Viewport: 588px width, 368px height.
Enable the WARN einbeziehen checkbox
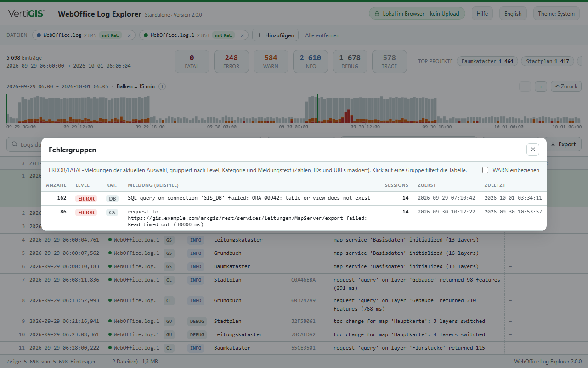[485, 170]
